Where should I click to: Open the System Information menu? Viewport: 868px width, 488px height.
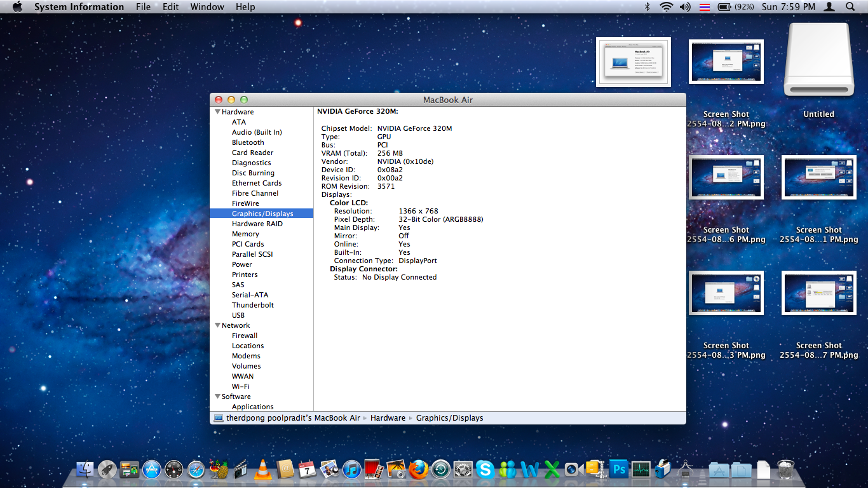[x=79, y=7]
